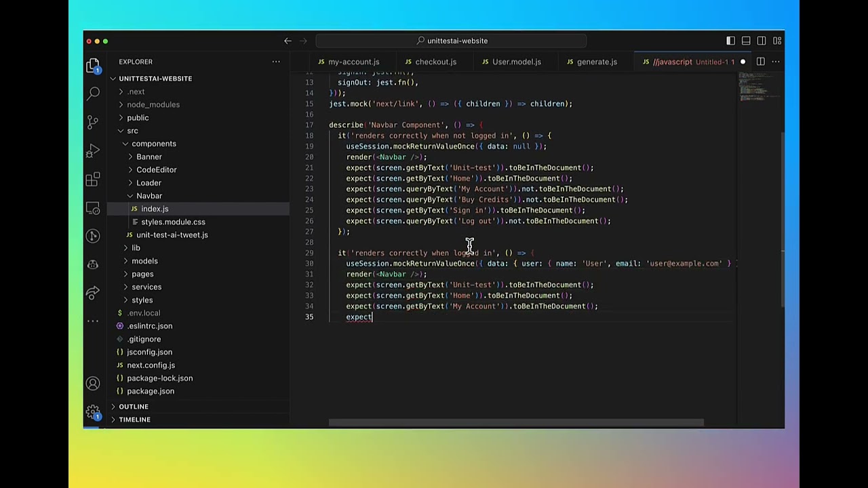Click the Go Forward arrow
The image size is (868, 488).
coord(303,41)
